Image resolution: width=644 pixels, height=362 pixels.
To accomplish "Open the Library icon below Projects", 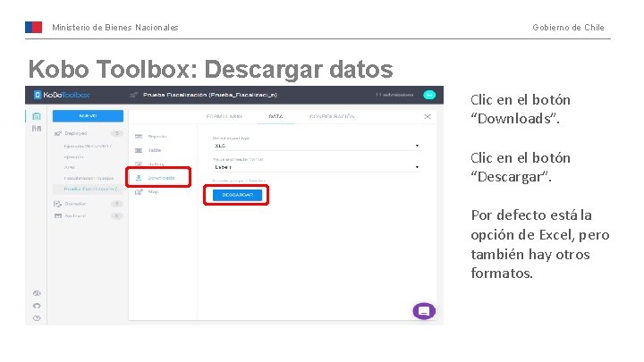I will coord(37,129).
